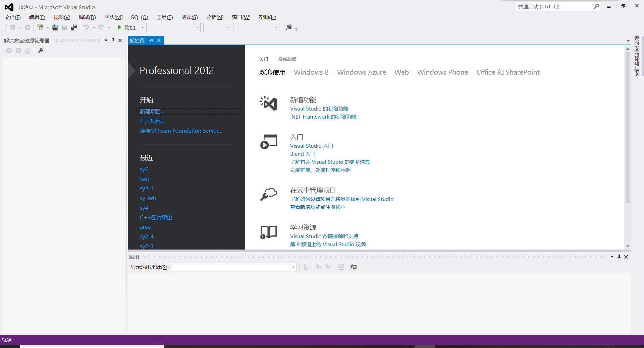Toggle auto-hide pin on Solution Explorer

[x=113, y=40]
